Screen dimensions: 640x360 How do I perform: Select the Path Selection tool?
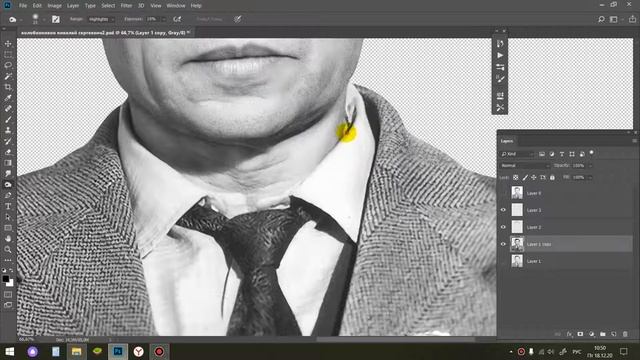8,217
